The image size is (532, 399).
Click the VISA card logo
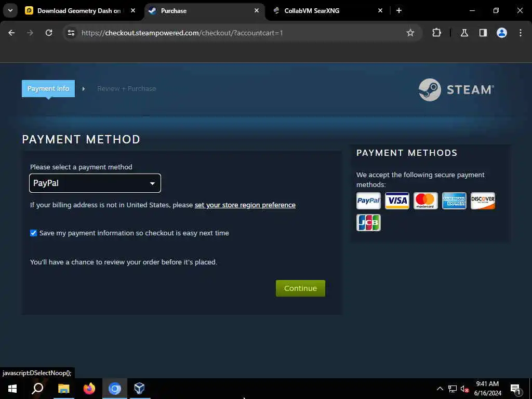[x=397, y=201]
